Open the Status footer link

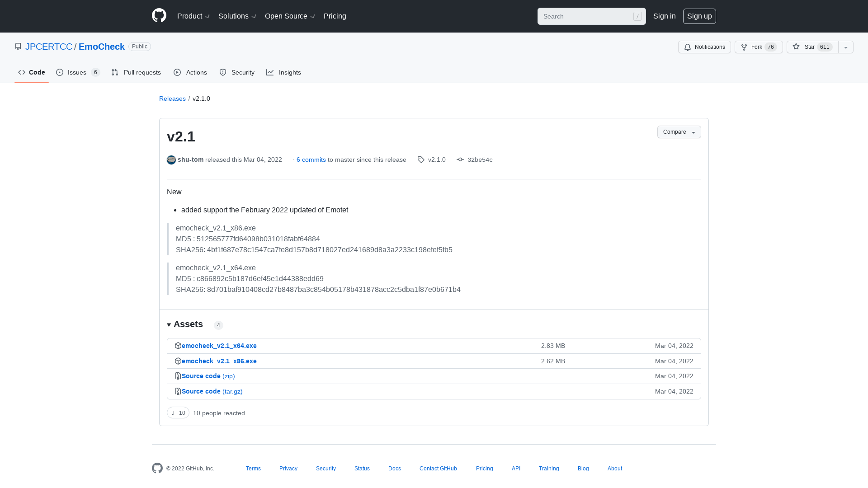click(362, 469)
